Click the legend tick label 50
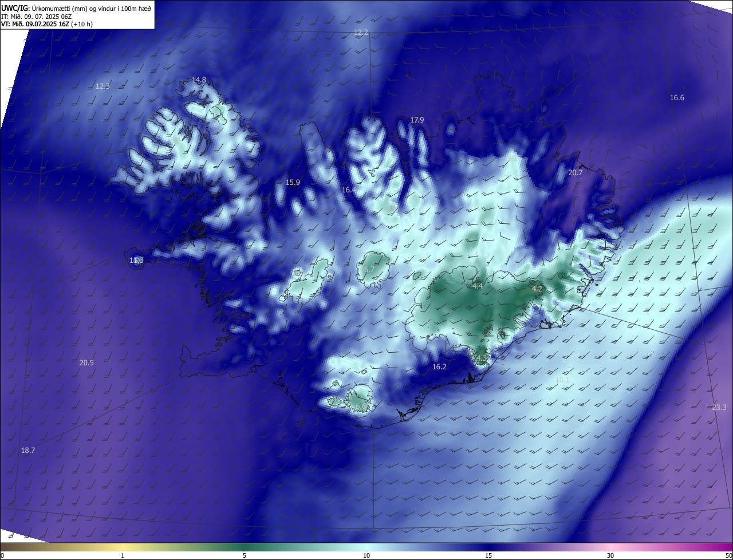733x560 pixels. [728, 555]
